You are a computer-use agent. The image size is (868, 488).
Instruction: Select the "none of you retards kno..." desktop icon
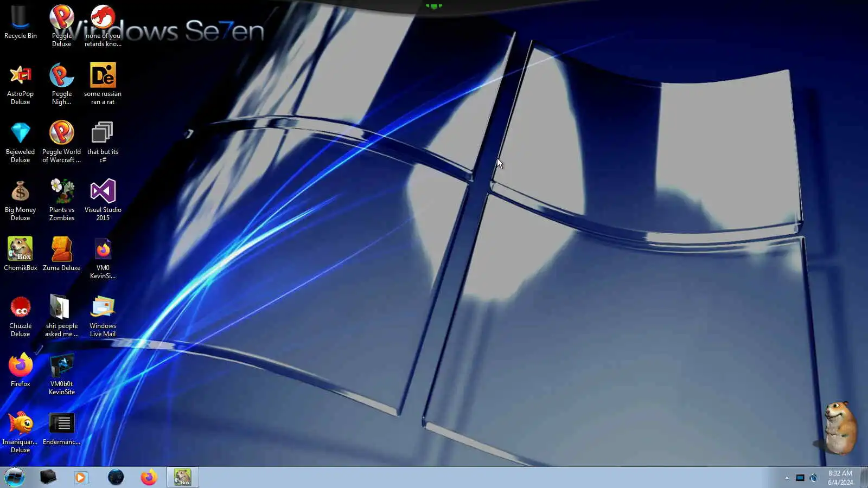coord(103,25)
